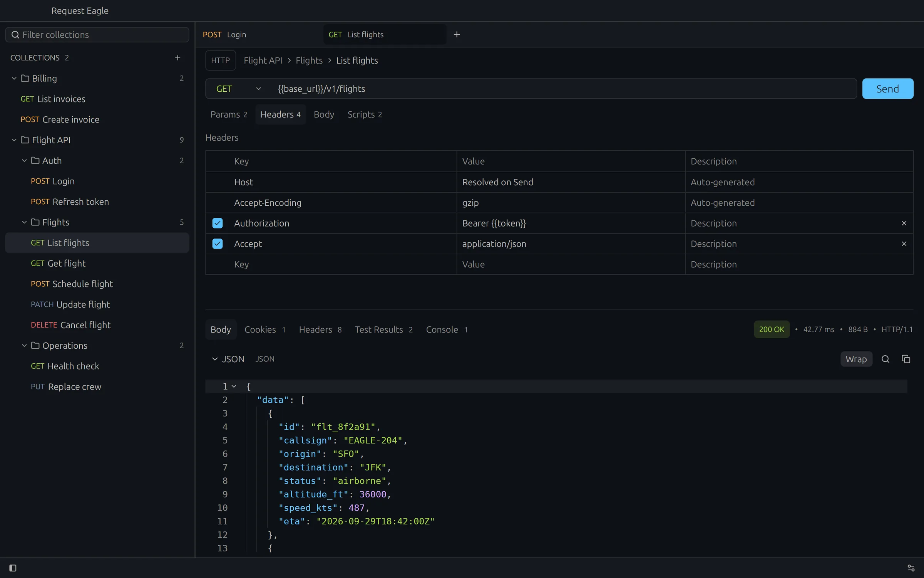Image resolution: width=924 pixels, height=578 pixels.
Task: Uncheck the Authorization header checkbox
Action: point(218,223)
